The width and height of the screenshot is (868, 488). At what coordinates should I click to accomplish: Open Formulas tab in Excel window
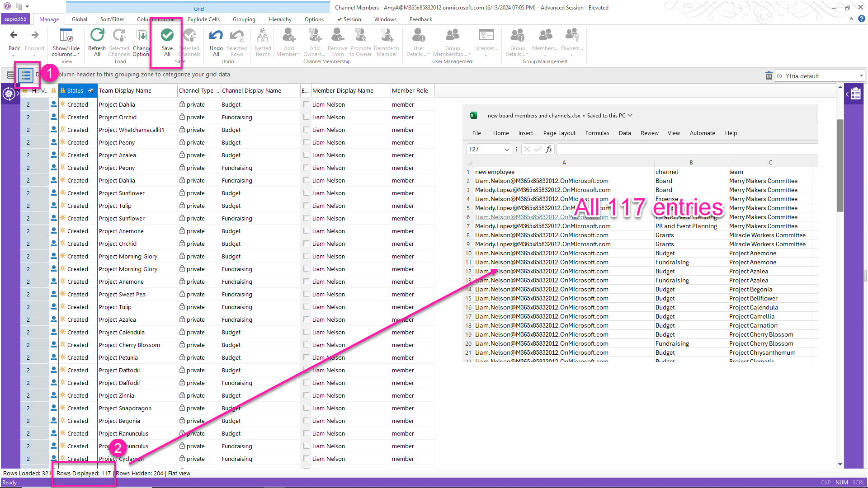click(597, 133)
